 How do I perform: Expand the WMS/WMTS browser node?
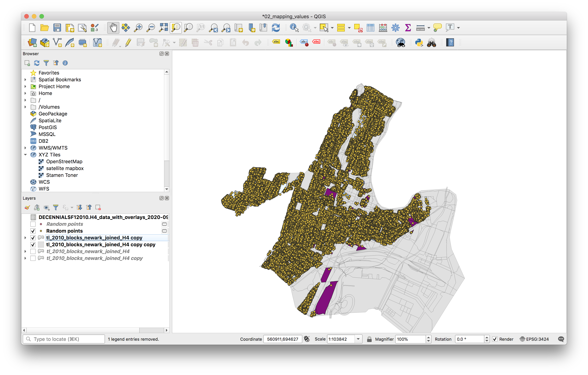tap(25, 148)
